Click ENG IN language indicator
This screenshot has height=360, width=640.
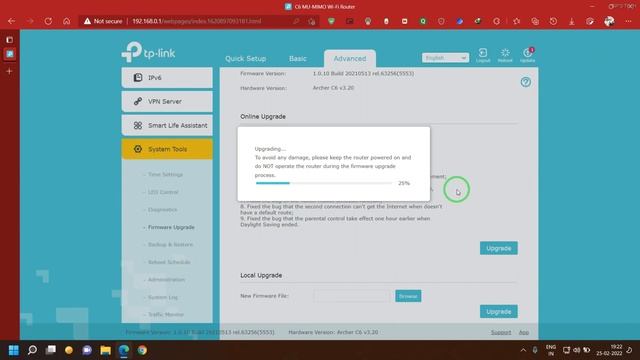pos(551,350)
